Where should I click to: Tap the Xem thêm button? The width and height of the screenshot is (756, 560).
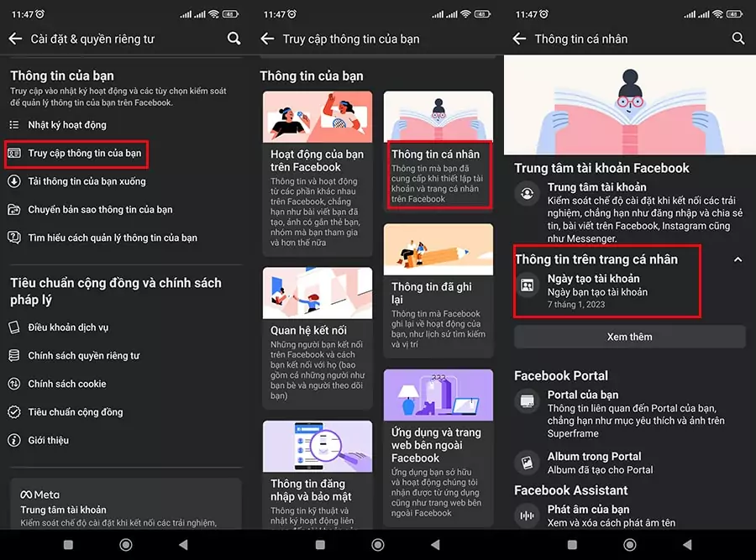point(630,337)
